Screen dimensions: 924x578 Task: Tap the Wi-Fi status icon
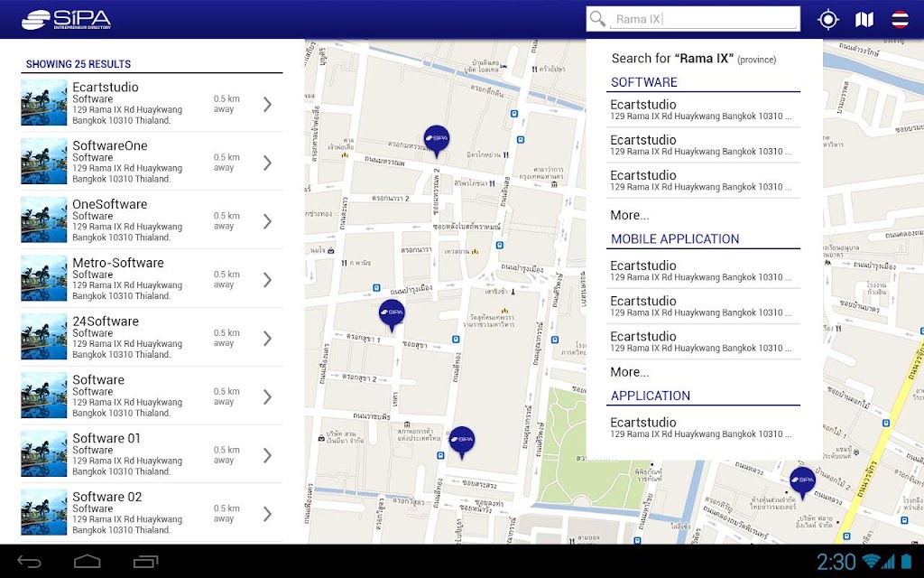tap(872, 561)
